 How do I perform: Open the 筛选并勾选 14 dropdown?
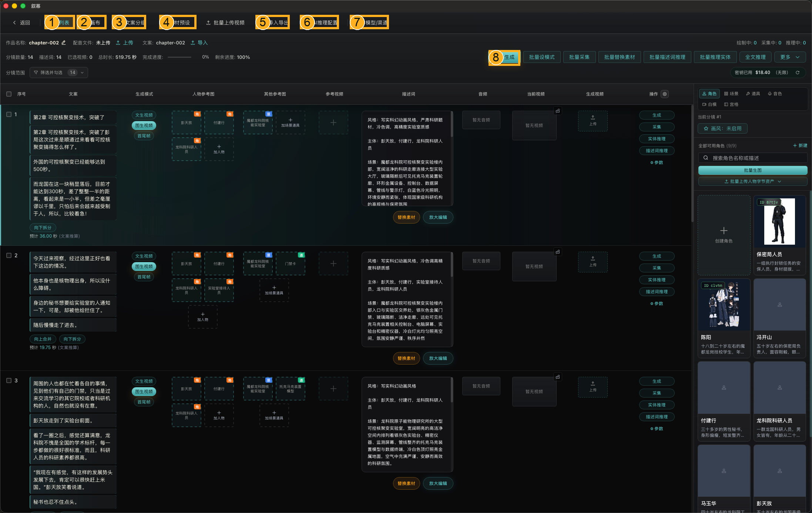tap(59, 73)
